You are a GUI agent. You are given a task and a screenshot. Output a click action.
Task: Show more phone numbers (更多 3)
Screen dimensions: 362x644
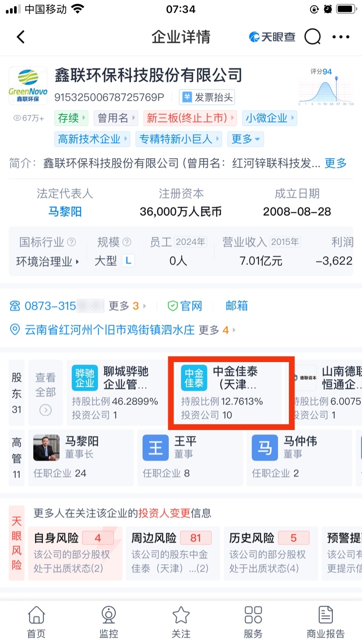pyautogui.click(x=127, y=306)
